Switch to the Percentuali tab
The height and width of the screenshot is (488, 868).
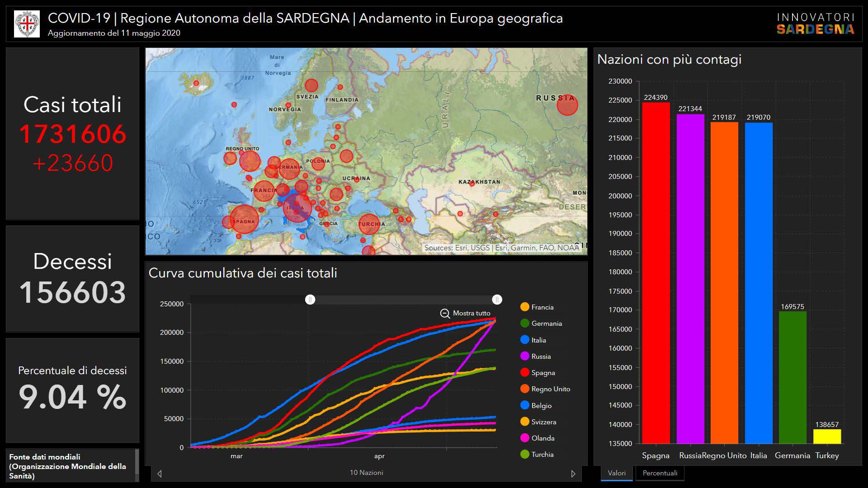(660, 473)
